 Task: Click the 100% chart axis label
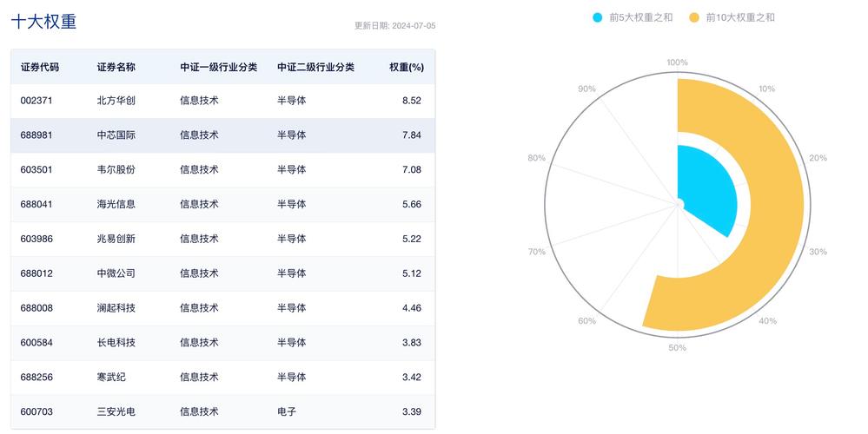(x=678, y=62)
